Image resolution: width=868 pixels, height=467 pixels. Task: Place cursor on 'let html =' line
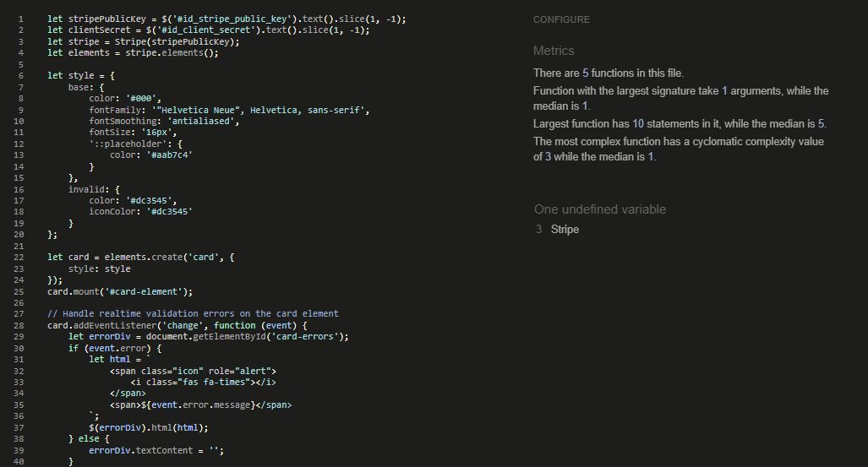[119, 359]
